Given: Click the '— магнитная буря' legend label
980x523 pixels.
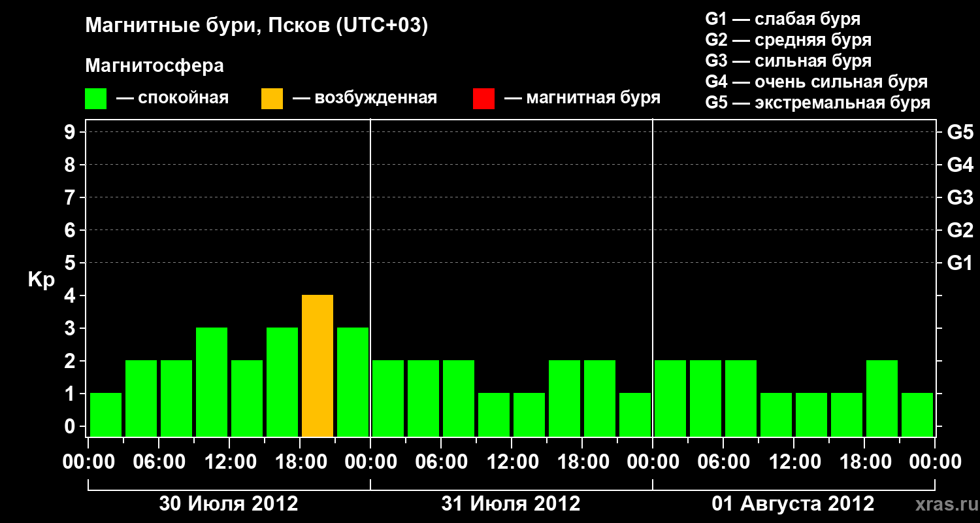Looking at the screenshot, I should [x=582, y=98].
